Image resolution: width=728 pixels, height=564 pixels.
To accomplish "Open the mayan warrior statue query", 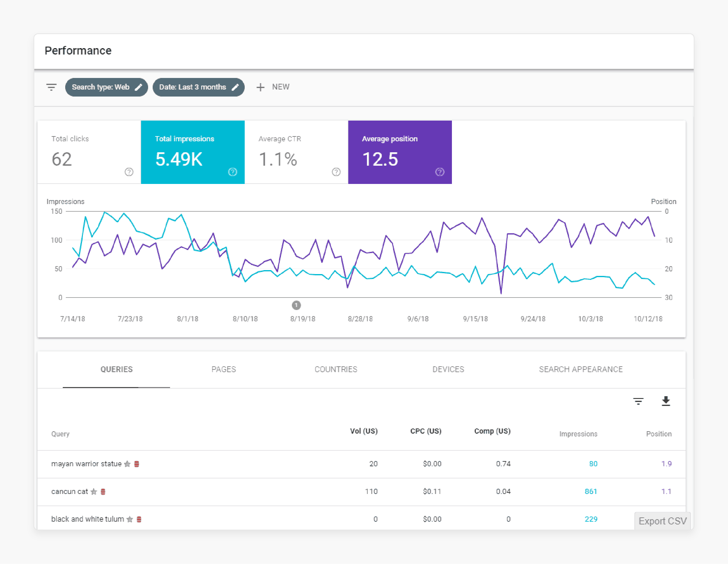I will (x=86, y=464).
